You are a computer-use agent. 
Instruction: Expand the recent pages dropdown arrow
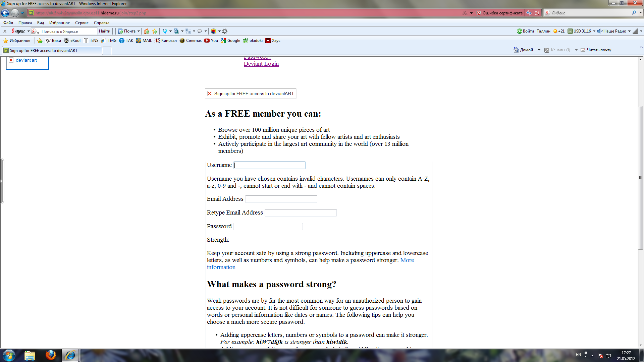22,13
